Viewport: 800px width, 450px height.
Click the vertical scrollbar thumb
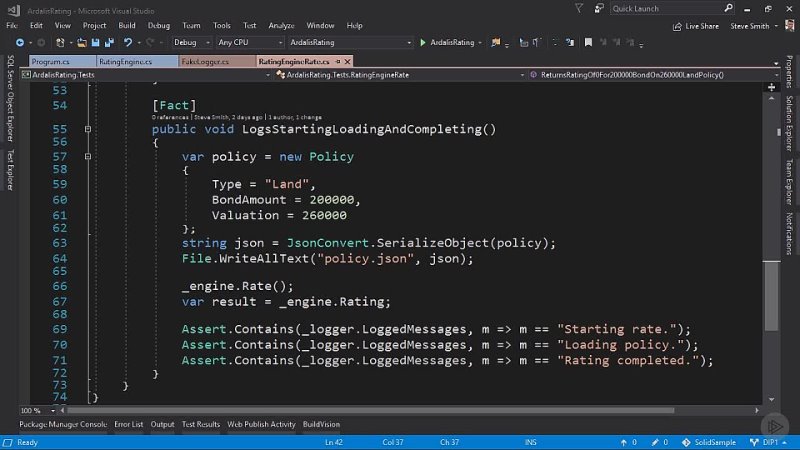tap(771, 296)
